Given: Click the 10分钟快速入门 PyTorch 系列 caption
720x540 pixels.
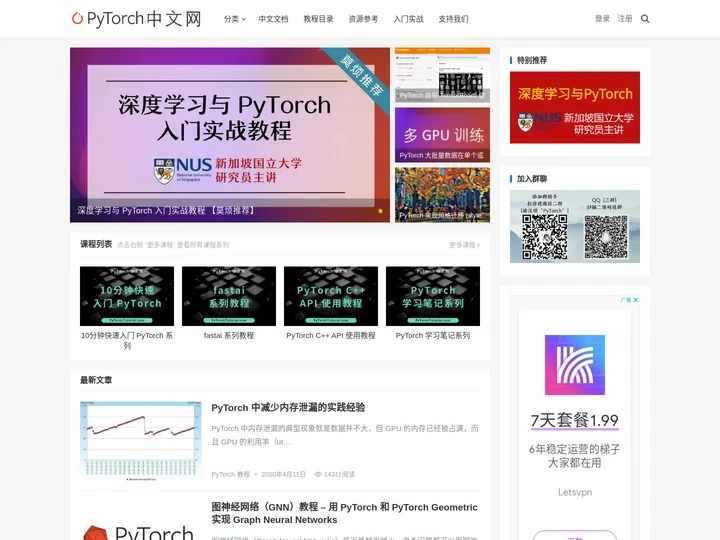Looking at the screenshot, I should 127,340.
